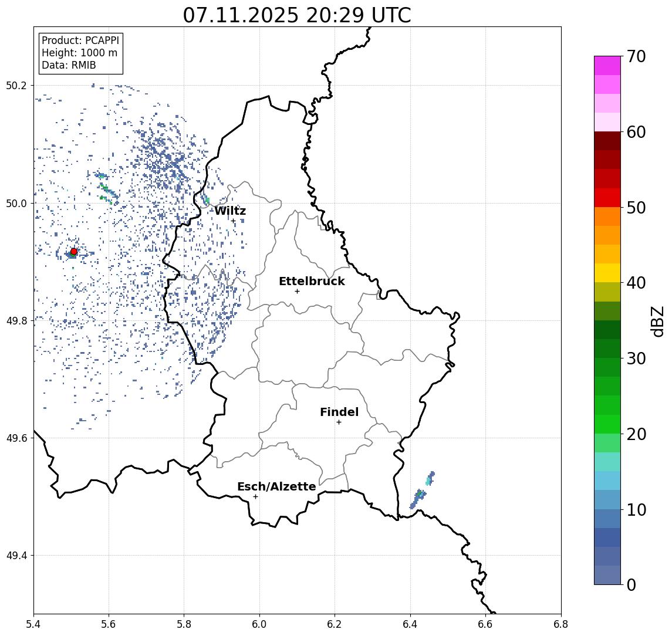
Task: Click the latitude axis label 49.6
Action: click(16, 438)
